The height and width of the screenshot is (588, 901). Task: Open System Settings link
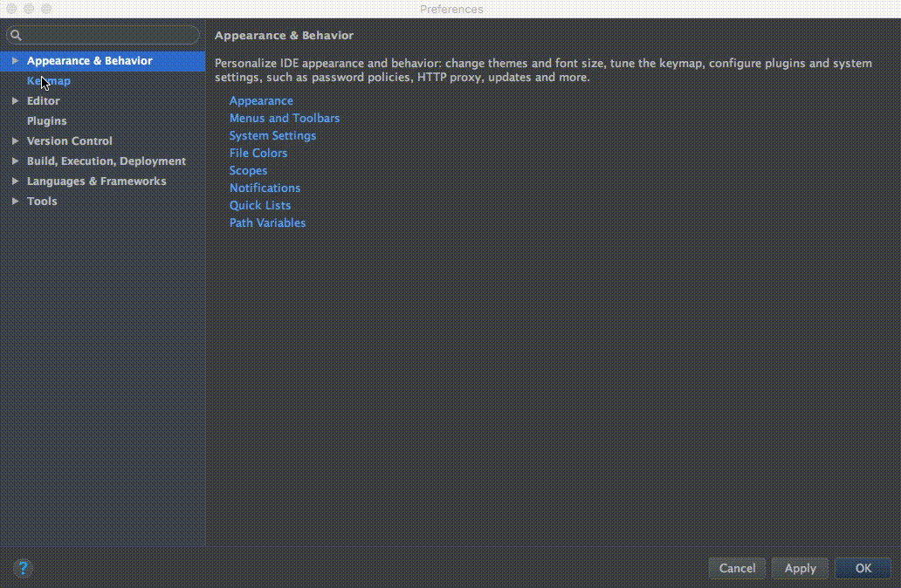(273, 135)
